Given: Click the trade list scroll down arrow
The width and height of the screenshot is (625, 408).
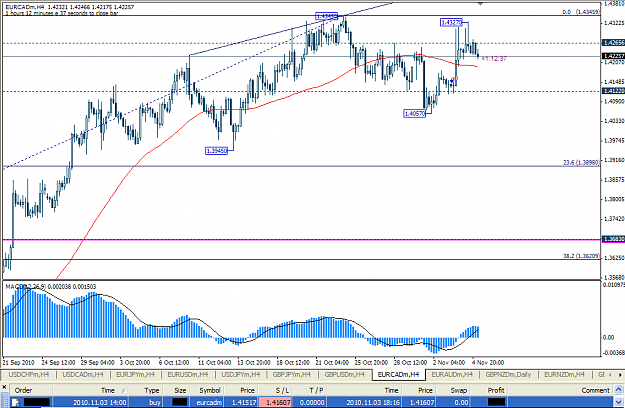Looking at the screenshot, I should click(619, 403).
